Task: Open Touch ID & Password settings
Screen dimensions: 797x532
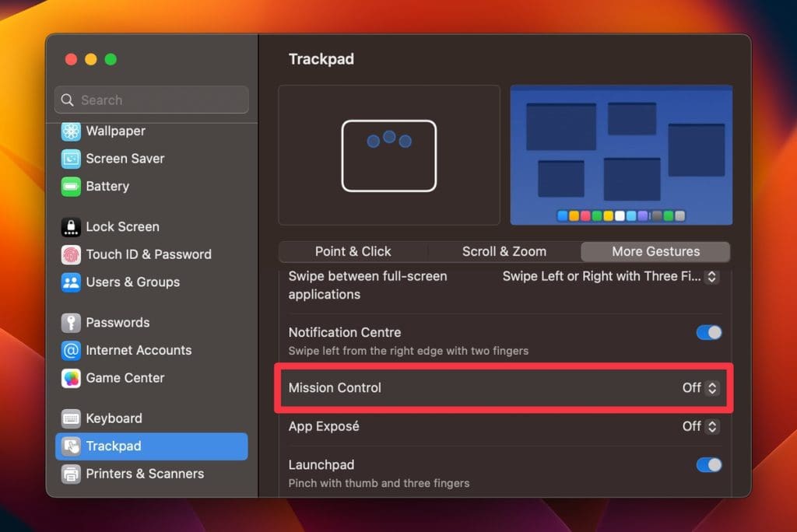Action: click(149, 254)
